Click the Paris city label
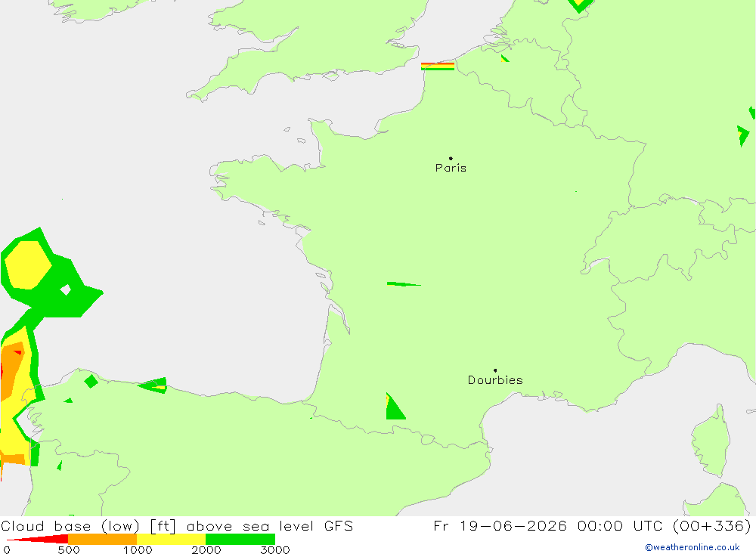 451,168
